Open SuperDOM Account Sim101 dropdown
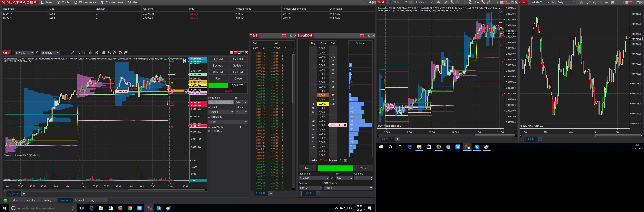The width and height of the screenshot is (644, 212). [310, 188]
